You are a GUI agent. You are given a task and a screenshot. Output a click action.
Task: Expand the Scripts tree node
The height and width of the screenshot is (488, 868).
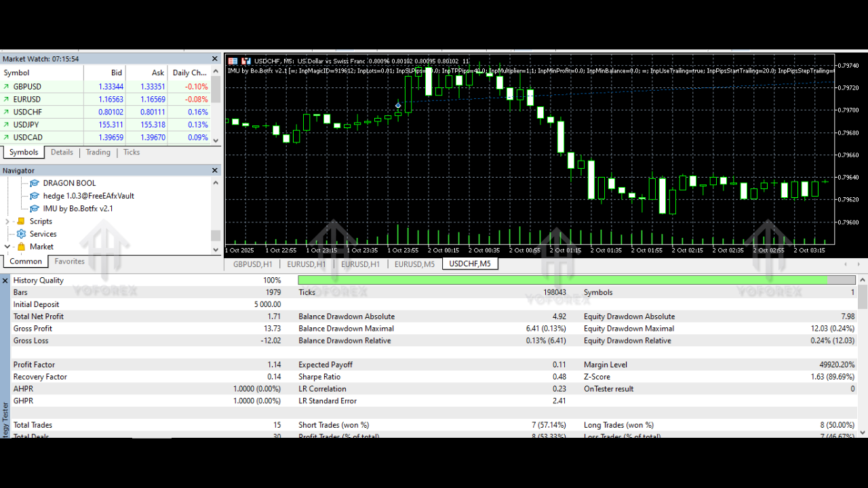point(7,222)
